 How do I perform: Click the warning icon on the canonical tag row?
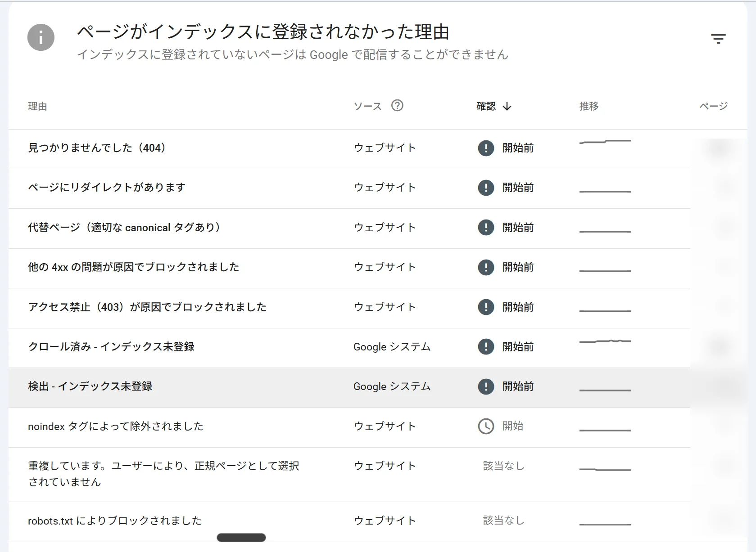coord(485,227)
